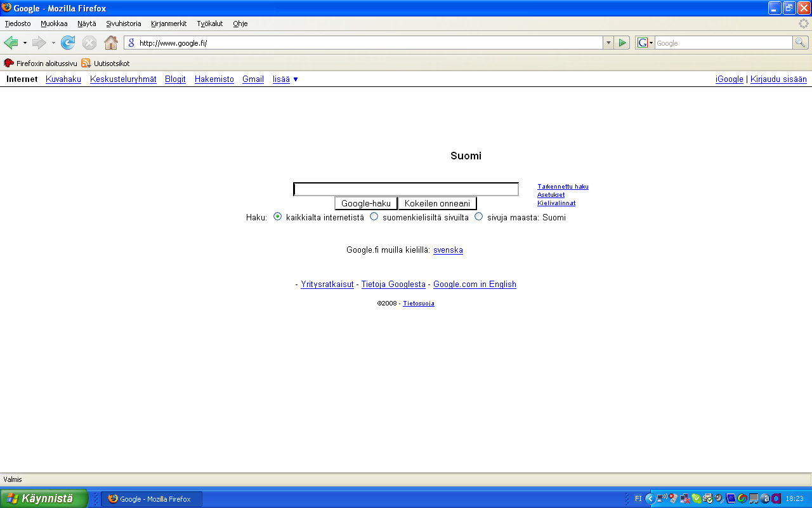The height and width of the screenshot is (508, 812).
Task: Click the grey monitor tray icon
Action: pyautogui.click(x=754, y=498)
